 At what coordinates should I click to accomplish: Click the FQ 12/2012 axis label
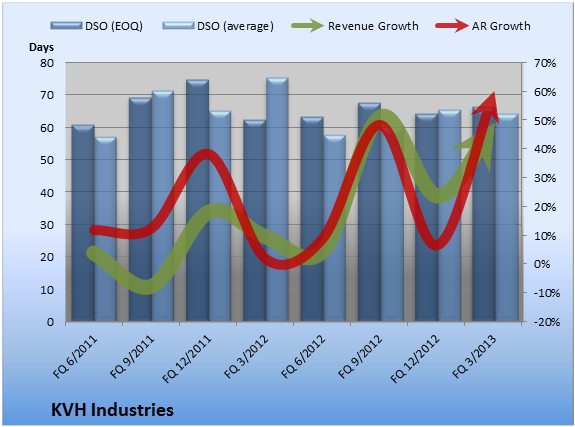pos(414,359)
